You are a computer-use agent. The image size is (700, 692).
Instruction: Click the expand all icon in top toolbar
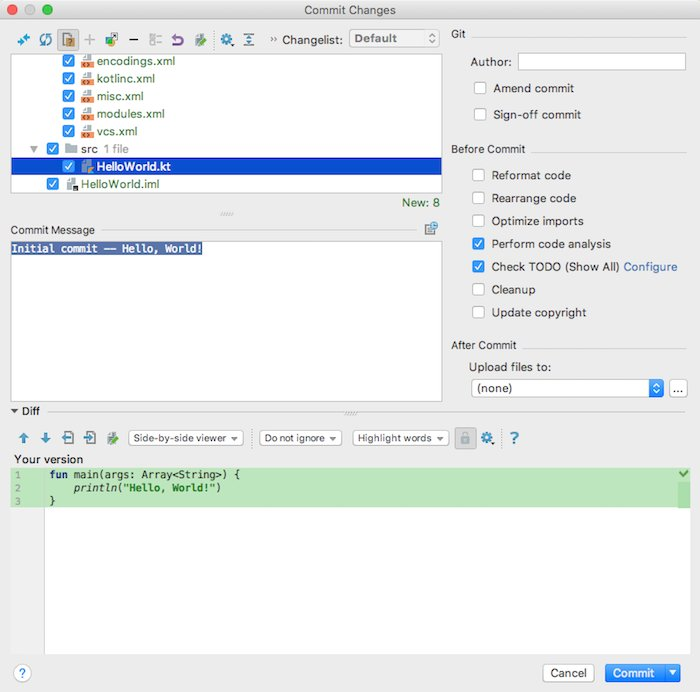pyautogui.click(x=249, y=40)
